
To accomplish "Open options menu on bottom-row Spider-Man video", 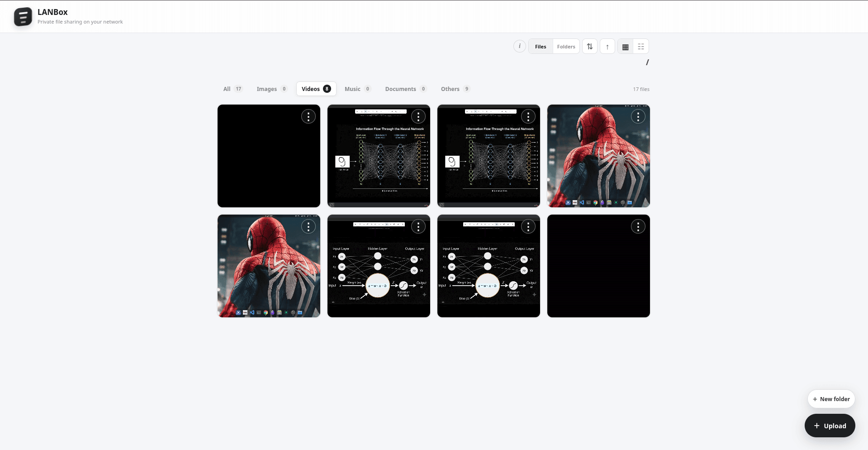I will (x=308, y=227).
